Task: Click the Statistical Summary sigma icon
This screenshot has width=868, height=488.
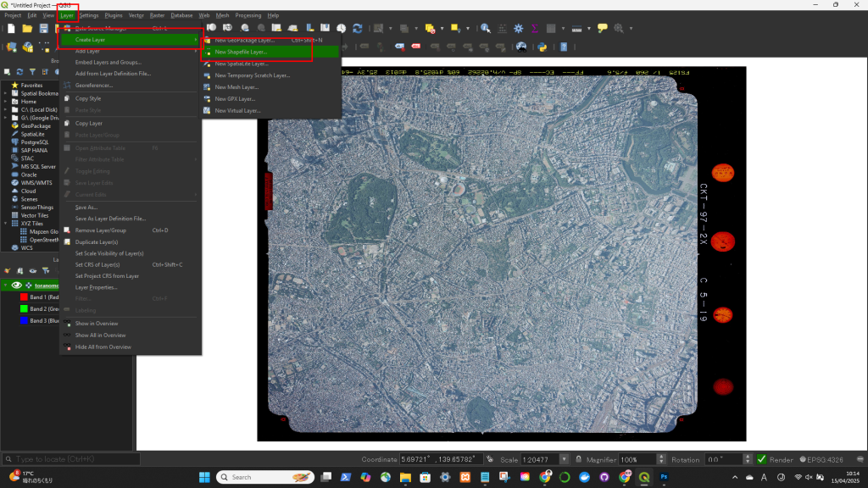Action: [x=534, y=28]
